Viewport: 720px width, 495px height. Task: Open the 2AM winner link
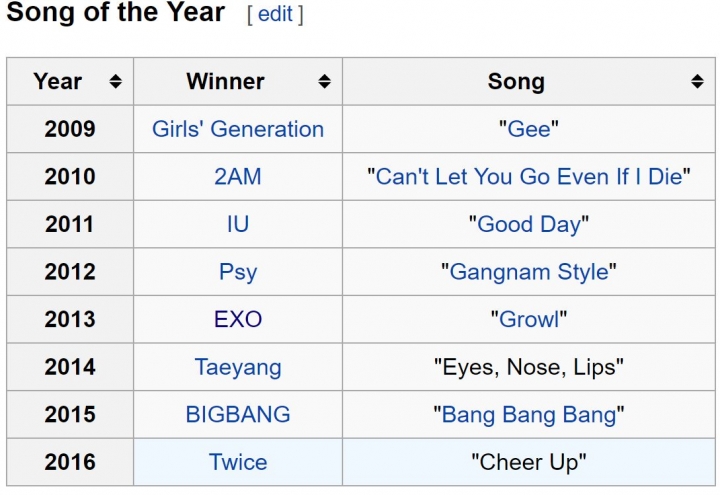click(238, 177)
